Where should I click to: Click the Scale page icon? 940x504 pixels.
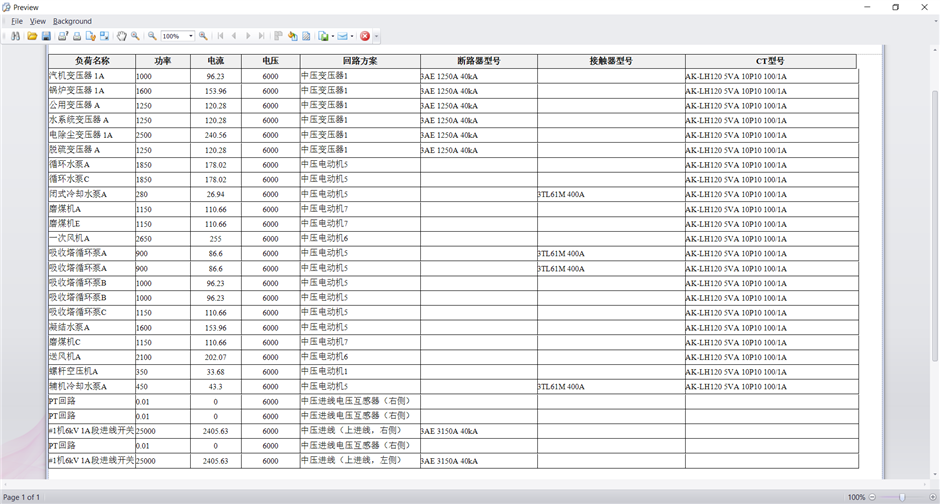[x=104, y=36]
